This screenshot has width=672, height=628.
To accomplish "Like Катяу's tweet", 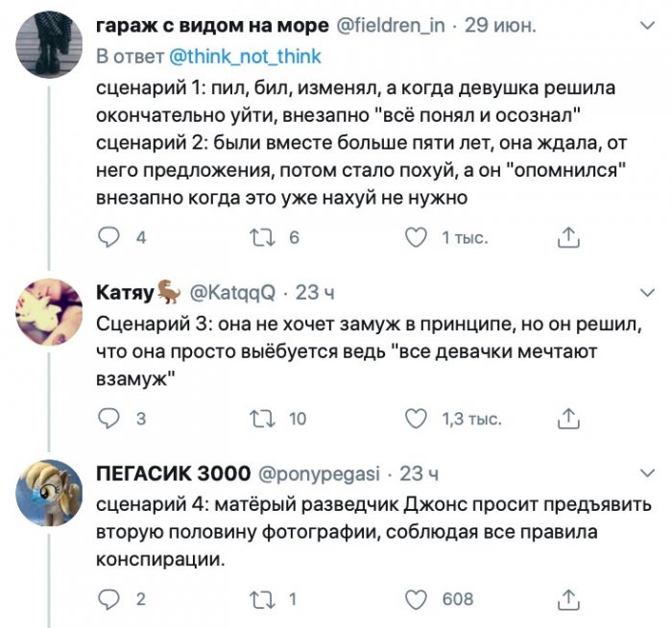I will click(x=416, y=418).
